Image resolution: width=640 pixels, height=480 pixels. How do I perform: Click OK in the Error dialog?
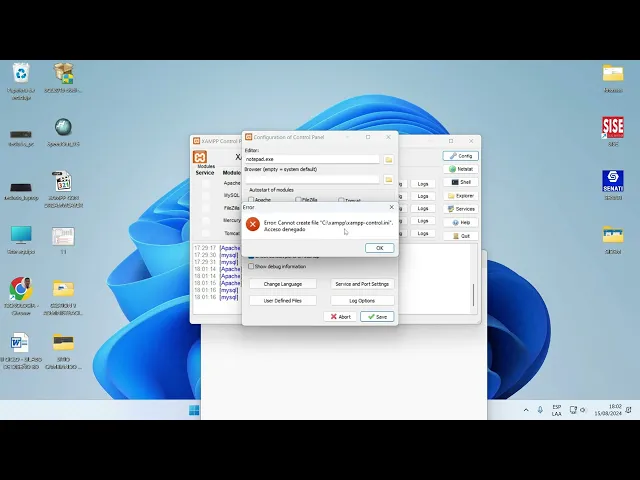pos(379,248)
